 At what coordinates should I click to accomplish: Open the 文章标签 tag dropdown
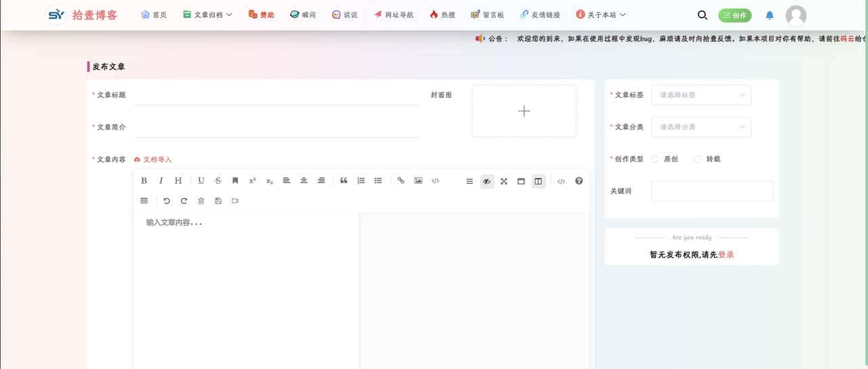tap(701, 95)
